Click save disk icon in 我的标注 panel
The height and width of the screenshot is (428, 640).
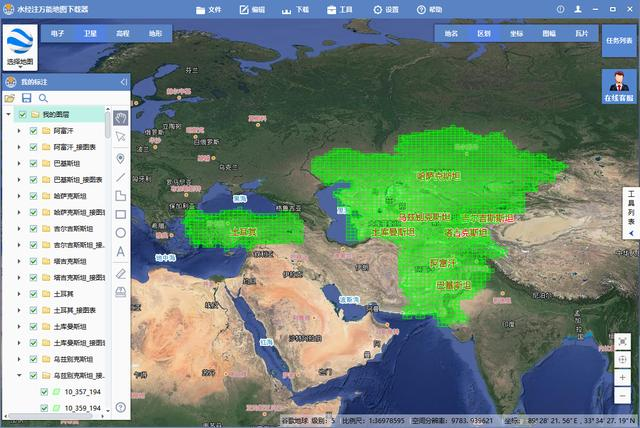click(27, 98)
